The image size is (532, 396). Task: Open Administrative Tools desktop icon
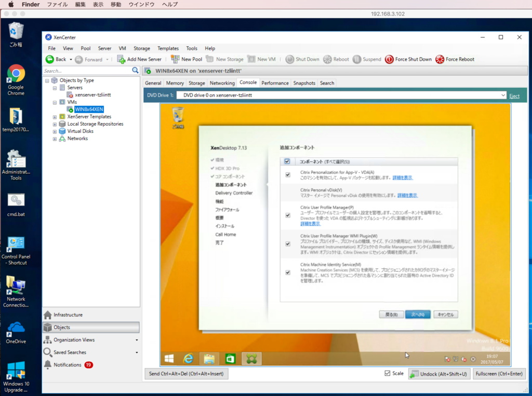[x=16, y=165]
